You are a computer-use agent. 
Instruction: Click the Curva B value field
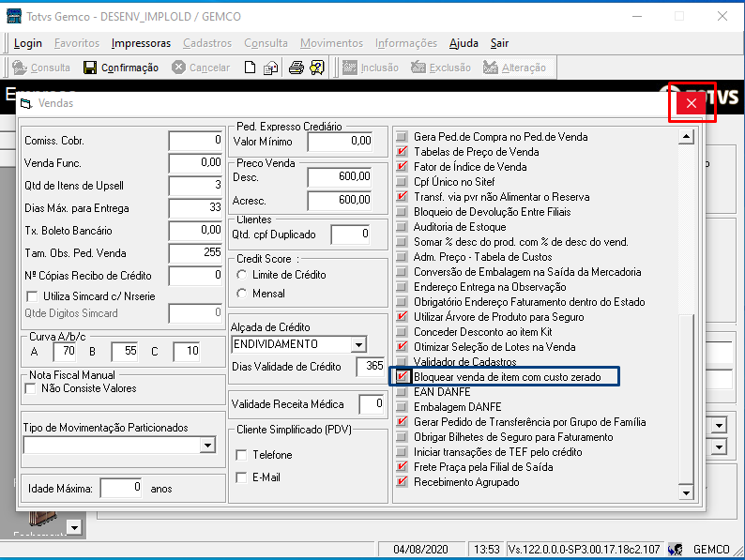click(x=125, y=352)
